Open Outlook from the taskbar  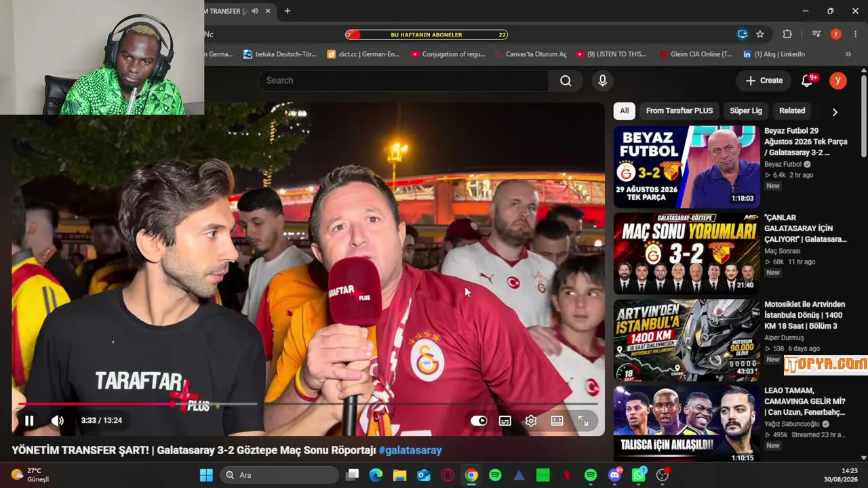(424, 475)
